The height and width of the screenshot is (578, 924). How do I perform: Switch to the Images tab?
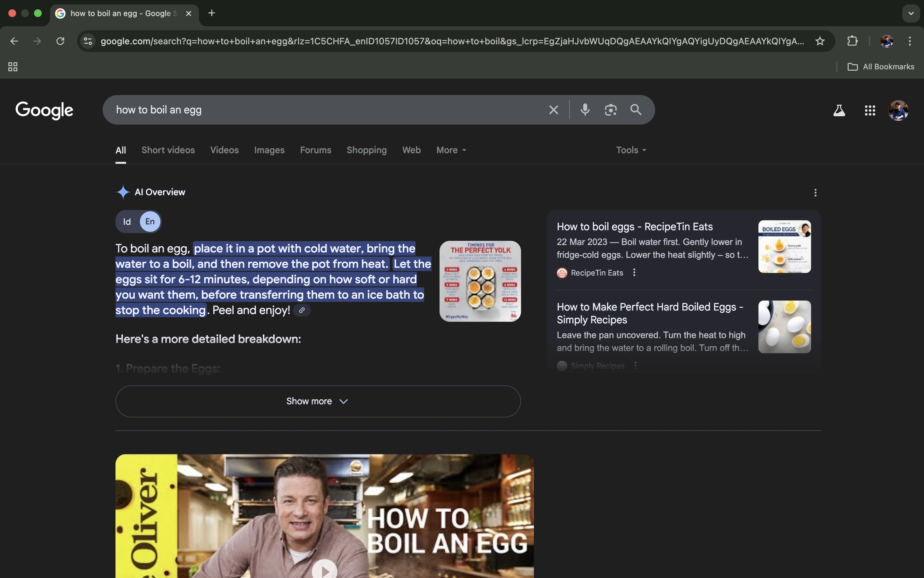click(269, 150)
